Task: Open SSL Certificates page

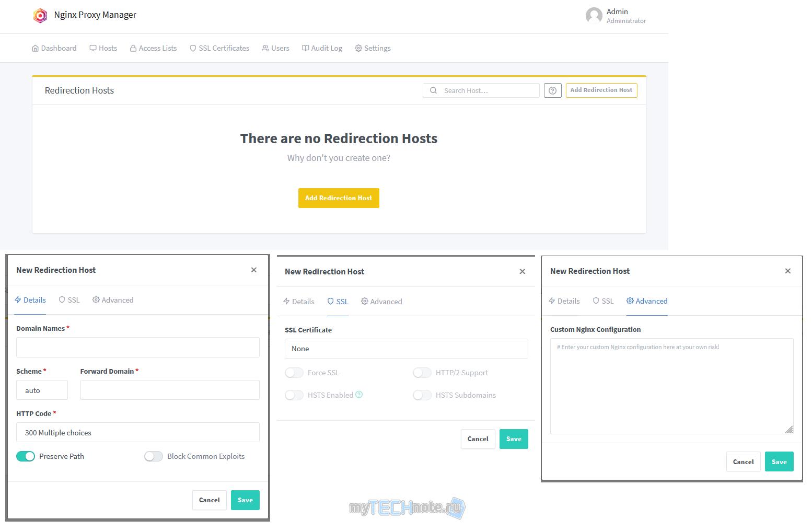Action: [219, 48]
